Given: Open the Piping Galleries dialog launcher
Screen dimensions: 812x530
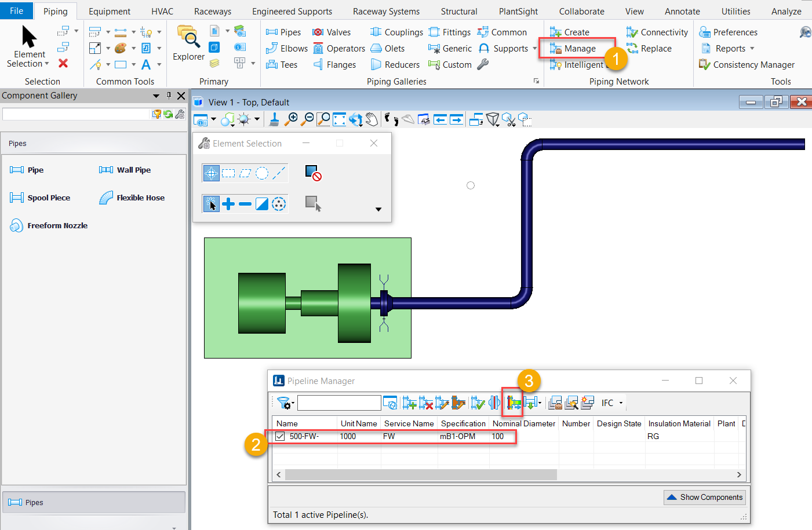Looking at the screenshot, I should pos(536,81).
